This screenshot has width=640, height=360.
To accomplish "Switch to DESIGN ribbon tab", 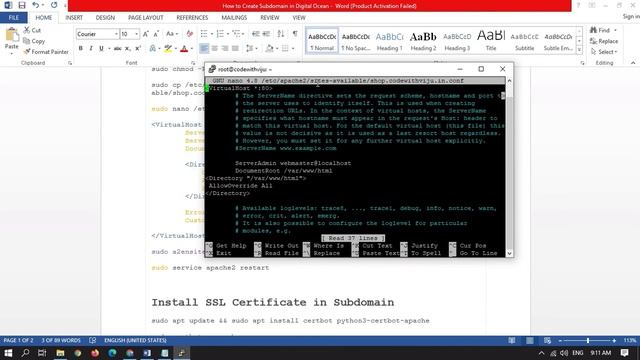I will pos(105,18).
